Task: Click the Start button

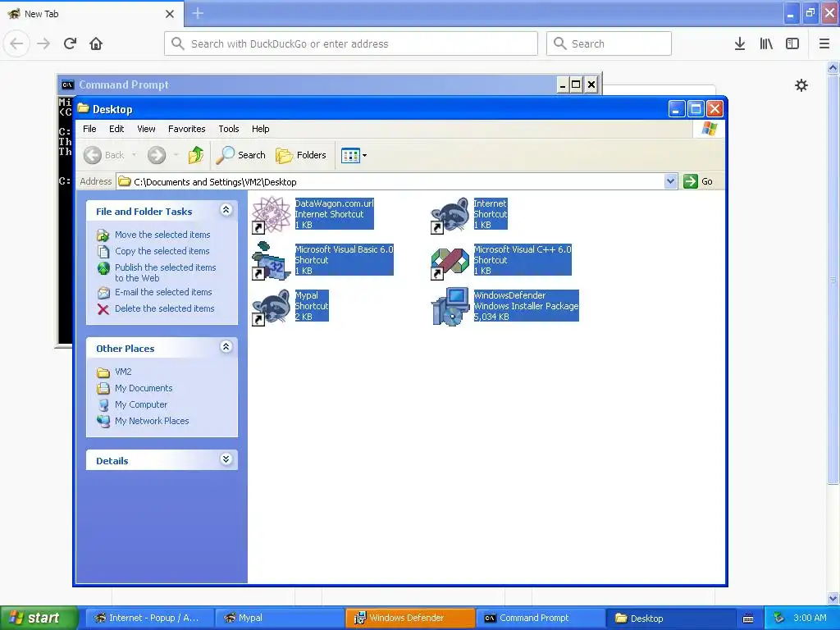Action: (39, 618)
